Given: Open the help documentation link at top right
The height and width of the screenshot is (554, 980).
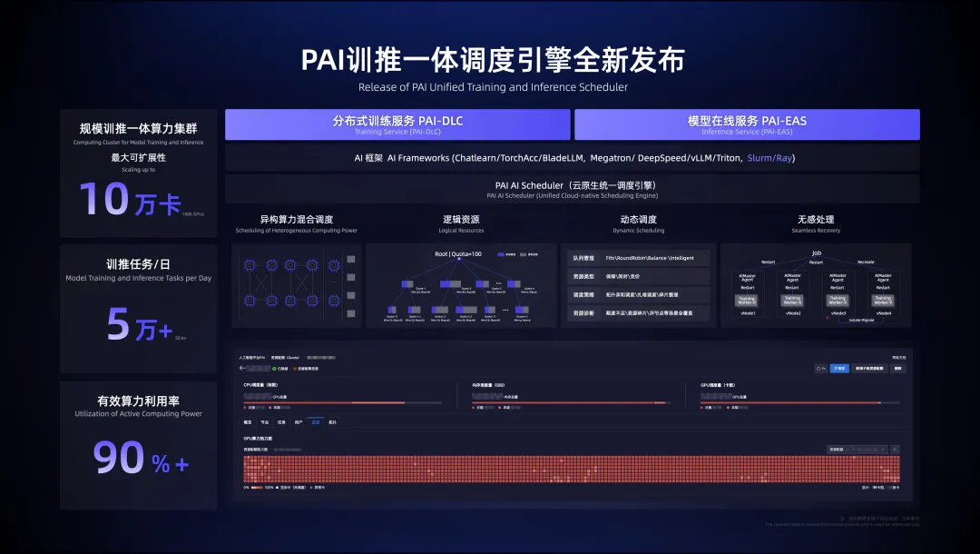Looking at the screenshot, I should pyautogui.click(x=899, y=357).
